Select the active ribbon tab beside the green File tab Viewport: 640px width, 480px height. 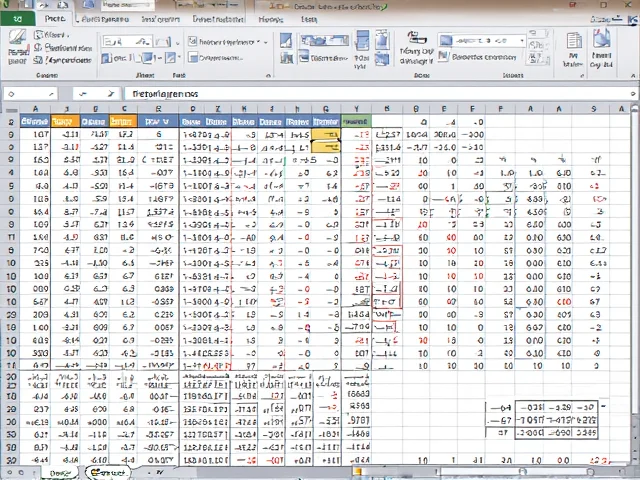point(55,19)
